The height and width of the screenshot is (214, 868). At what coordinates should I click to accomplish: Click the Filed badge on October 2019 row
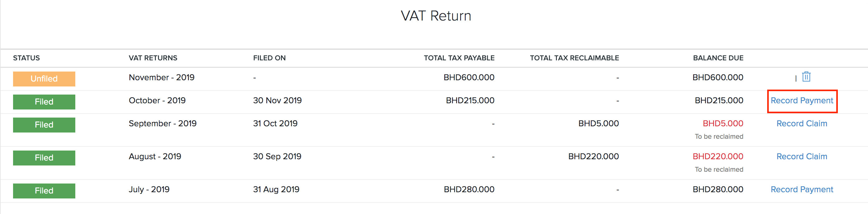pyautogui.click(x=44, y=101)
